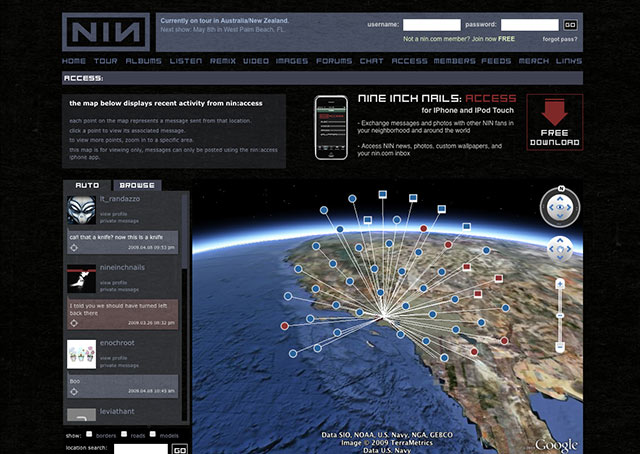View profile of lt_randazzo
This screenshot has width=640, height=454.
113,214
